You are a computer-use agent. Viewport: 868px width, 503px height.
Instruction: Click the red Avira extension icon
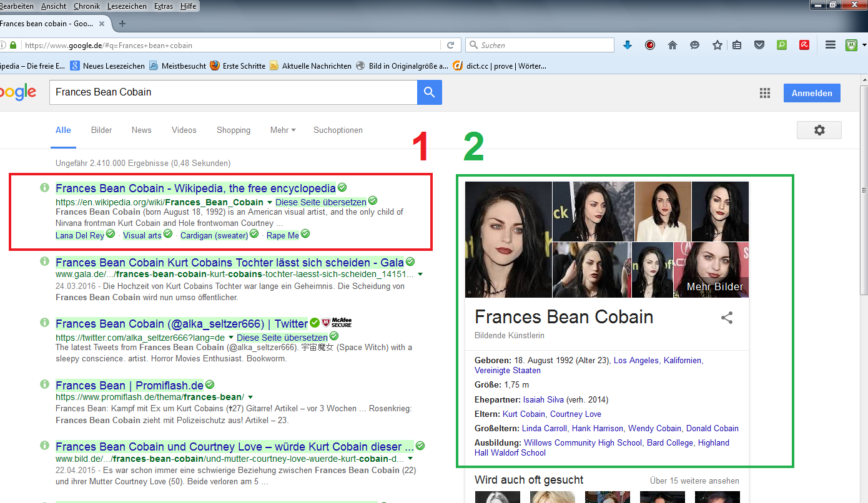click(x=805, y=45)
